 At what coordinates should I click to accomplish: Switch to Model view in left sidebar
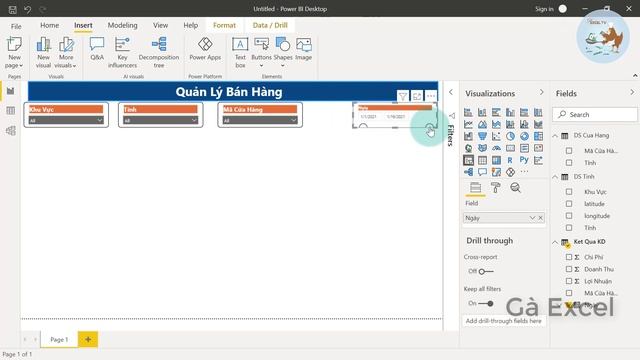point(11,131)
